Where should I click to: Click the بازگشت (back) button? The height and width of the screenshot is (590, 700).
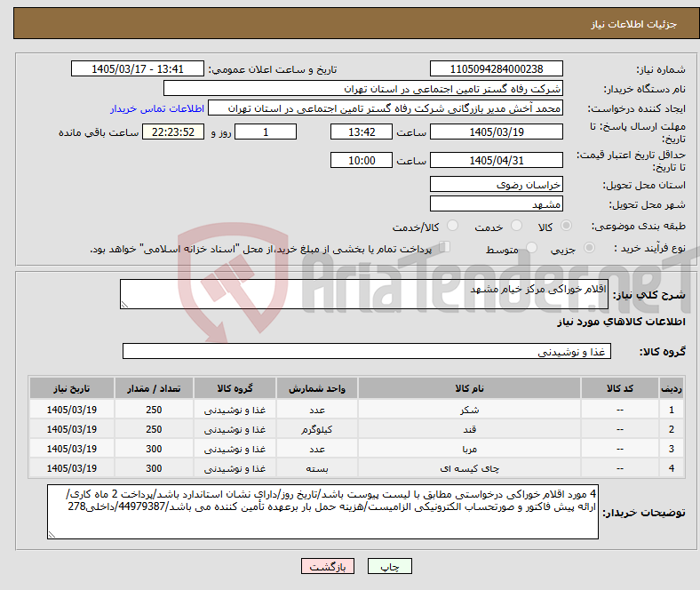coord(328,566)
